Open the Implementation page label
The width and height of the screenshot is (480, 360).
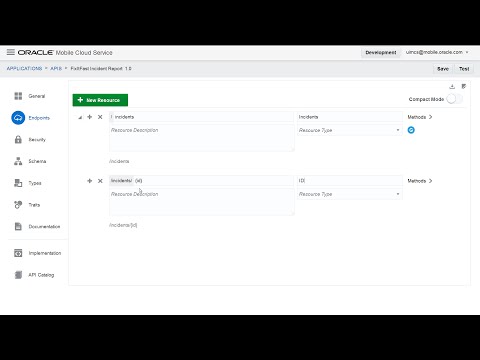click(45, 253)
